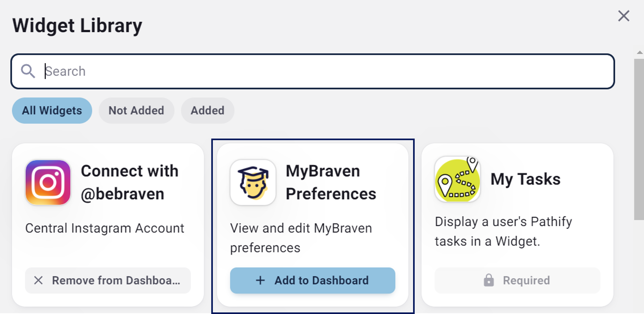644x314 pixels.
Task: Select the All Widgets filter
Action: (x=52, y=110)
